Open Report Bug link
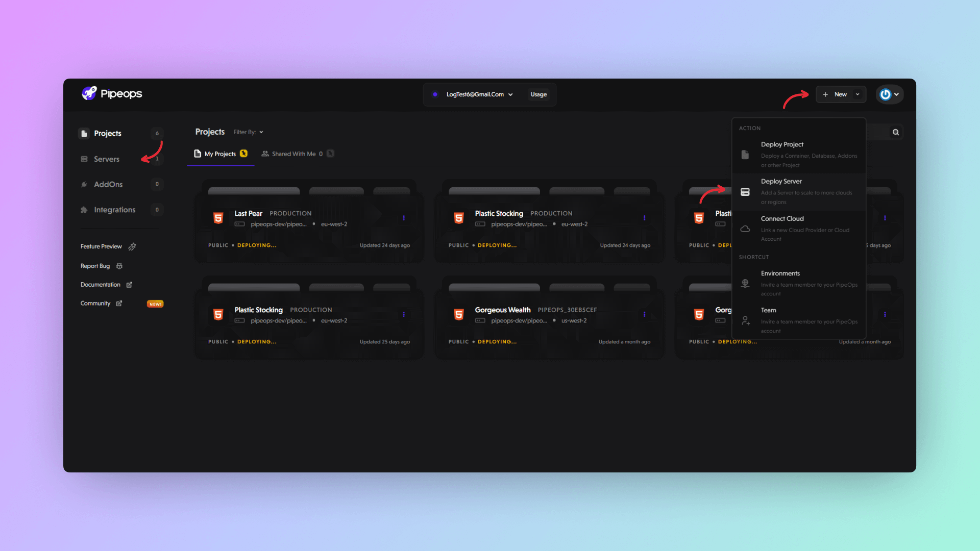The image size is (980, 551). pyautogui.click(x=95, y=266)
